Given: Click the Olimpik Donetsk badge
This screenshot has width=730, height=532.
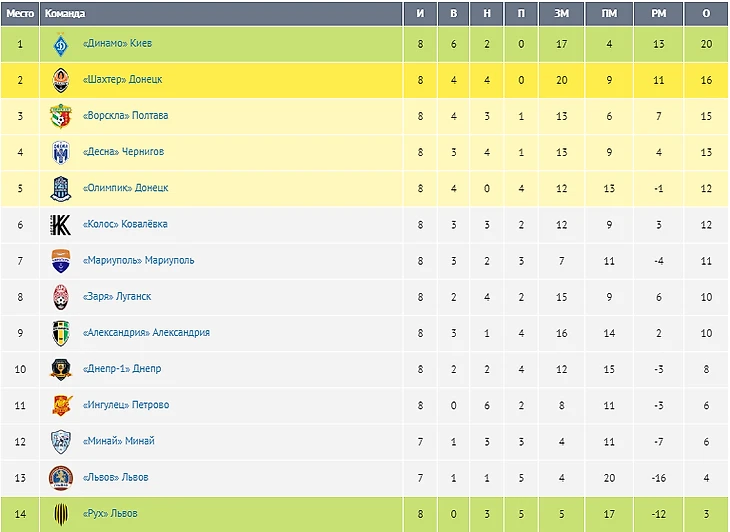Looking at the screenshot, I should [61, 189].
